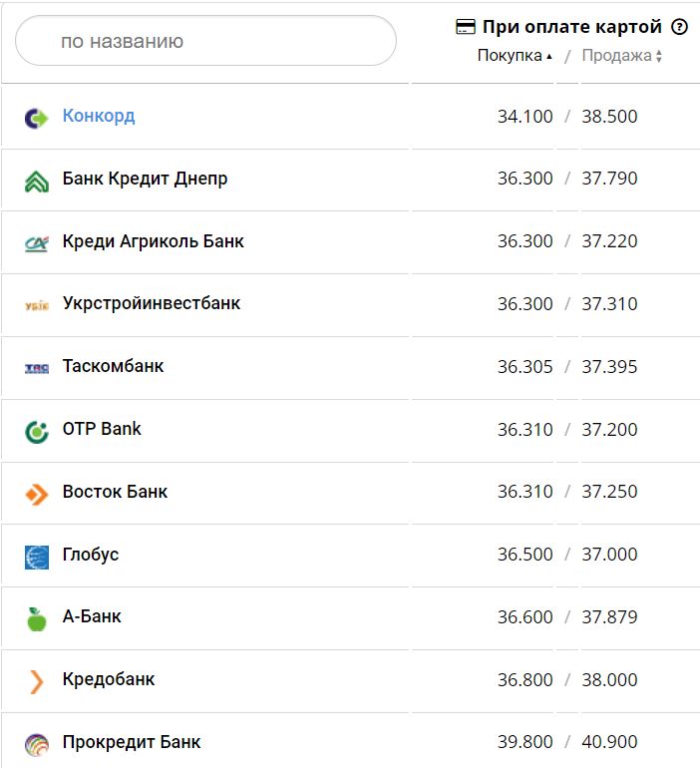Click the Таскомбанк logo icon
Viewport: 700px width, 768px height.
[x=37, y=368]
